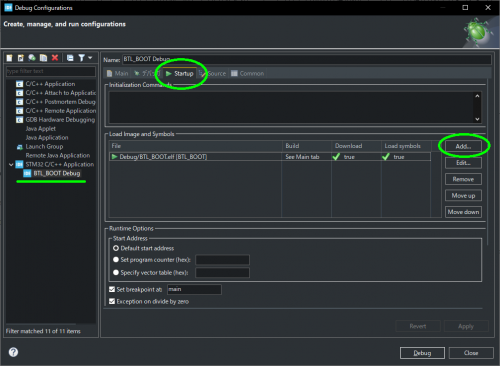This screenshot has height=366, width=500.
Task: Switch to the Startup tab
Action: pyautogui.click(x=179, y=74)
